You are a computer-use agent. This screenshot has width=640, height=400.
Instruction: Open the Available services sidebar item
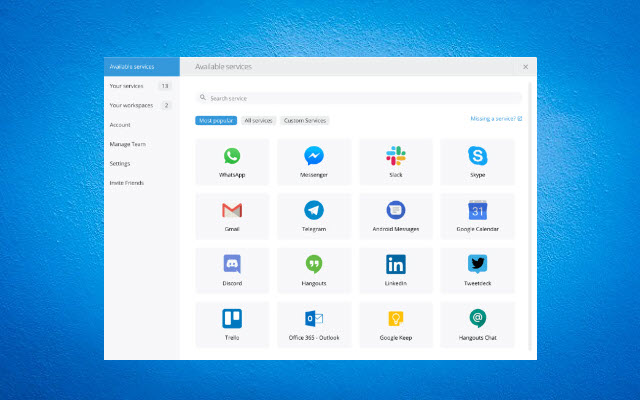(142, 67)
